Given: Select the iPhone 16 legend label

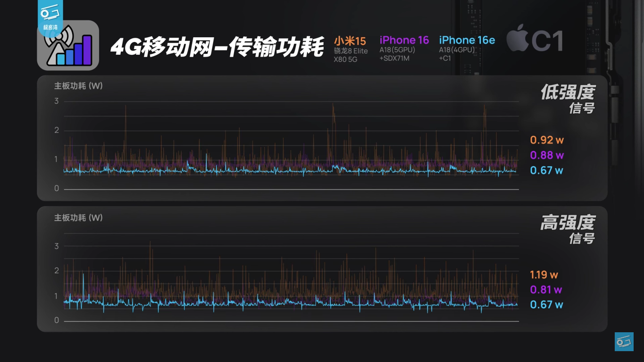Looking at the screenshot, I should coord(404,40).
